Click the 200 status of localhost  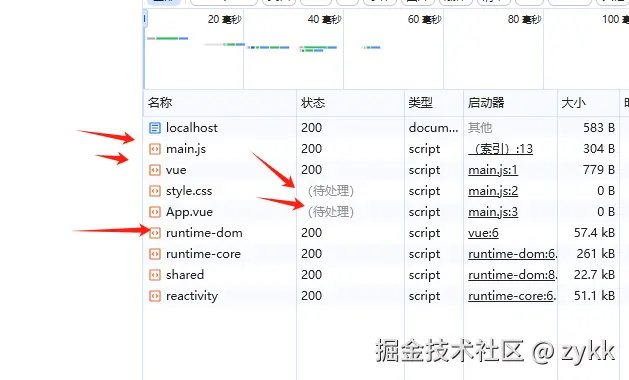click(311, 128)
